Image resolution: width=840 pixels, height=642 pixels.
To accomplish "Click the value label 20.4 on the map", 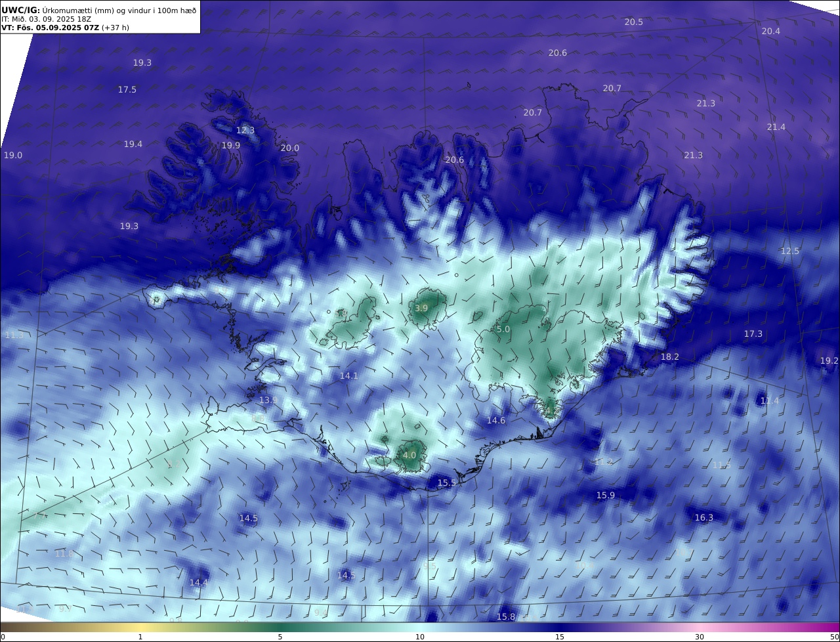I will pos(771,32).
